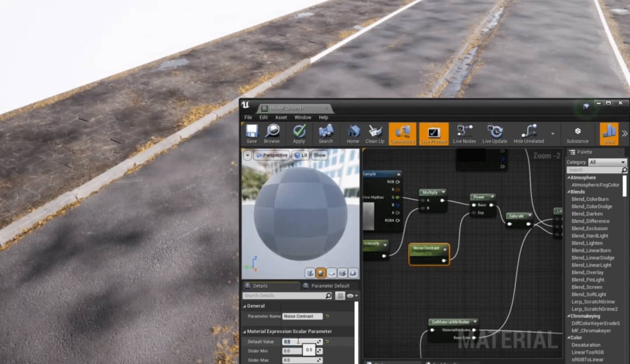Select the Noise Contrast parameter node
630x364 pixels.
pyautogui.click(x=429, y=254)
